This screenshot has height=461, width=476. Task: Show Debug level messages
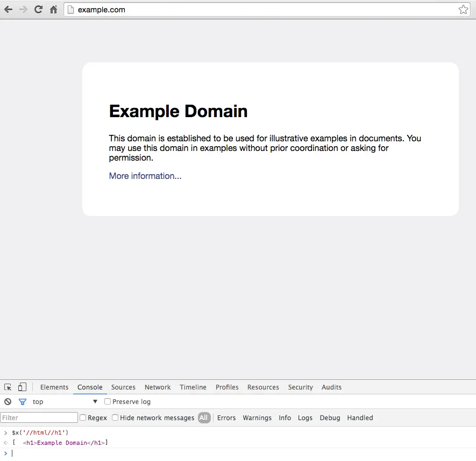pyautogui.click(x=330, y=417)
